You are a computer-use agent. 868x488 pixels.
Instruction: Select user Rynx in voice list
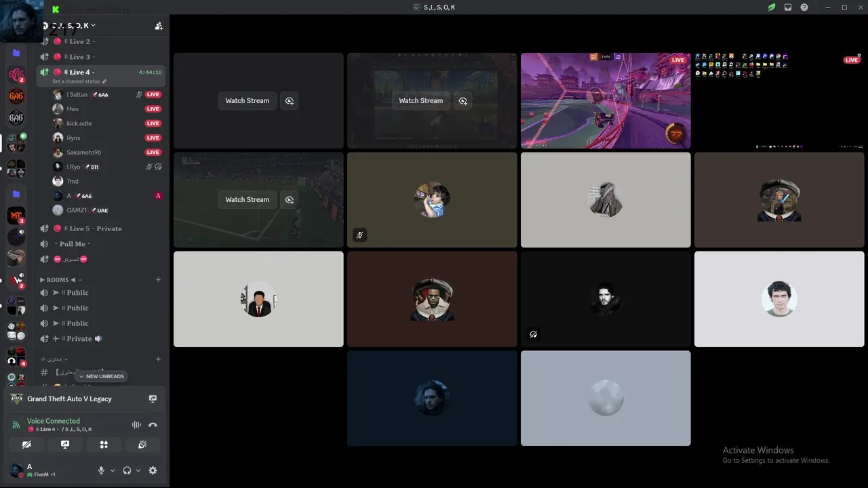(107, 138)
